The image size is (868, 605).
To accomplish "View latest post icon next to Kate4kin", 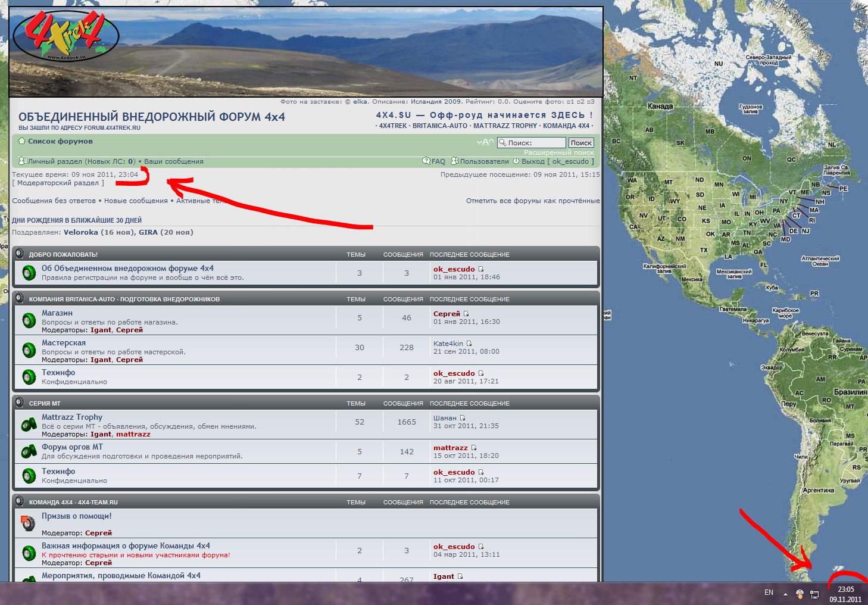I will pos(469,344).
